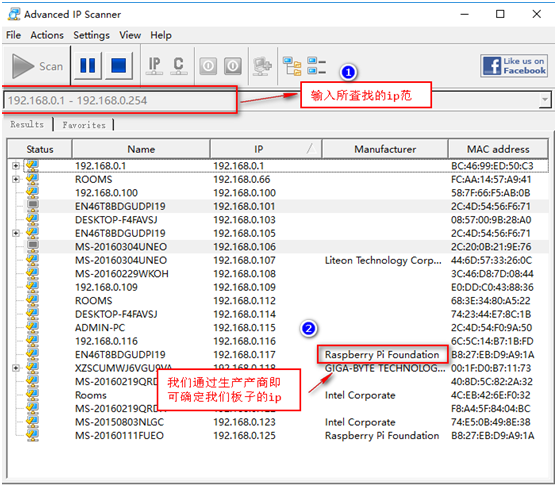557x487 pixels.
Task: Expand the 192.168.0.1 tree node
Action: tap(16, 166)
